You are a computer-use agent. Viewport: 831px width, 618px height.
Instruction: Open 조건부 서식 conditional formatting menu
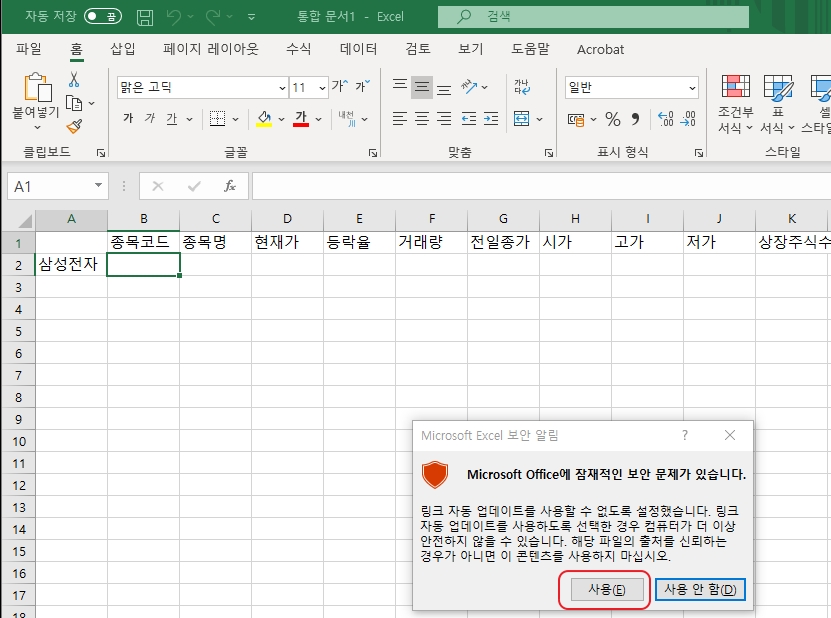[x=736, y=104]
